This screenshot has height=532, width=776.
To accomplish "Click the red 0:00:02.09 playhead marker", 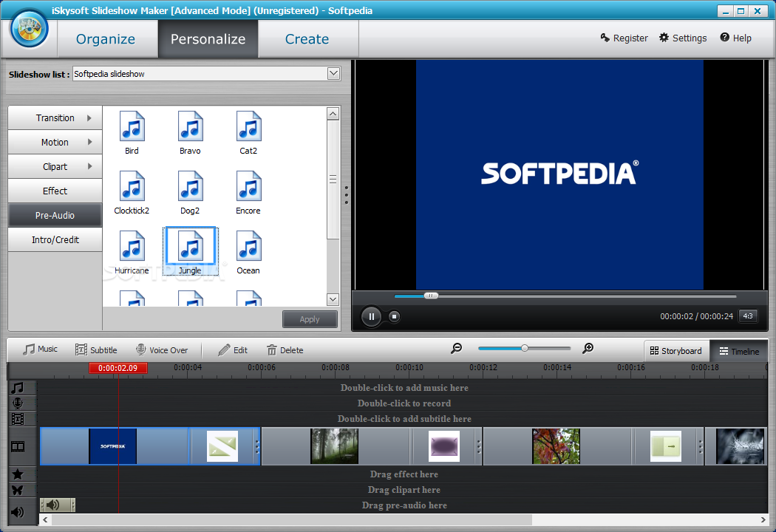I will click(118, 368).
